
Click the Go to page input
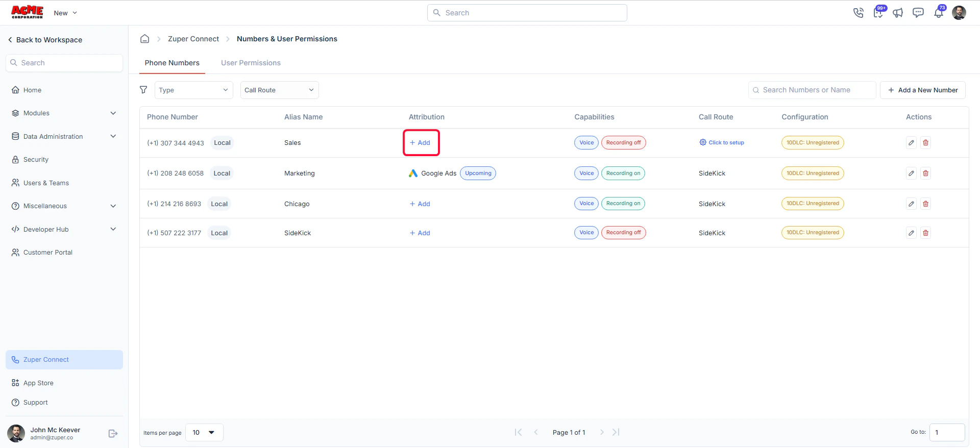coord(947,432)
